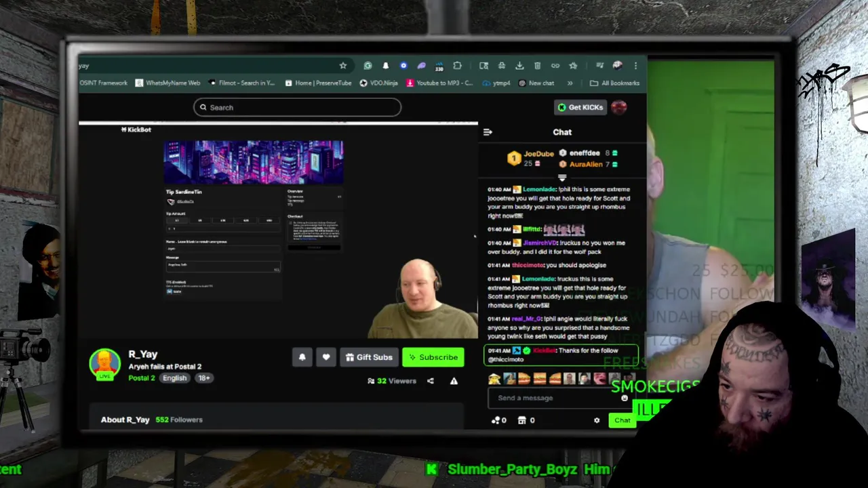868x488 pixels.
Task: Open the WhatsMyName Web bookmark
Action: (x=167, y=83)
